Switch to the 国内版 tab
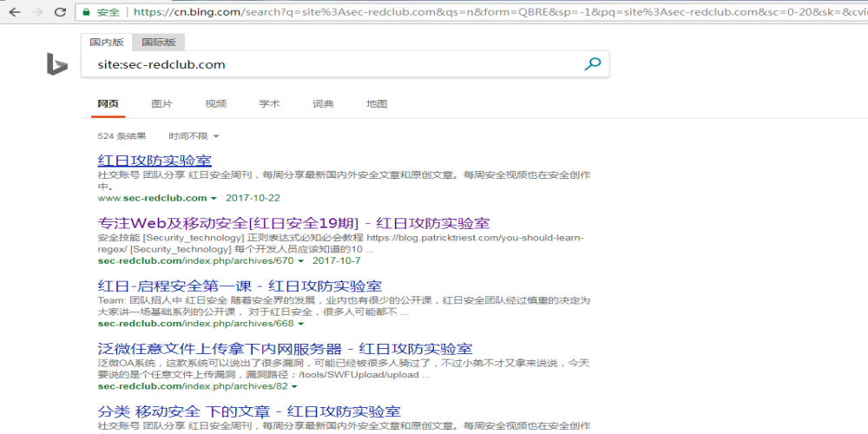 point(107,42)
